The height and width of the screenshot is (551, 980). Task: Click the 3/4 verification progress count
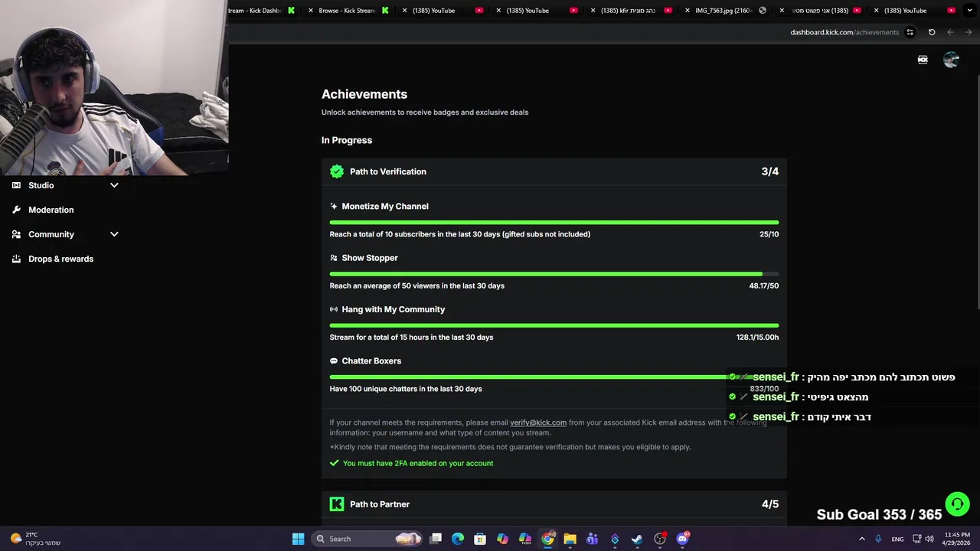click(x=769, y=171)
